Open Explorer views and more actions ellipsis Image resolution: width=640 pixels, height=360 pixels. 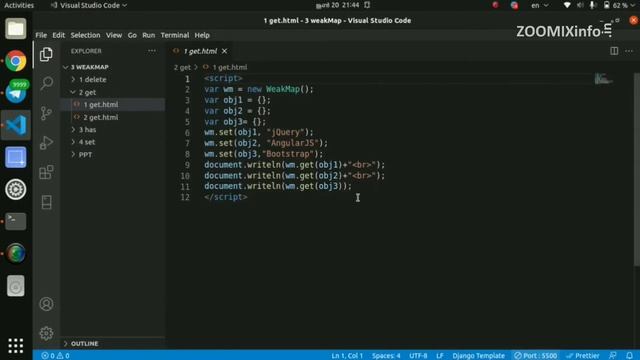[x=152, y=51]
